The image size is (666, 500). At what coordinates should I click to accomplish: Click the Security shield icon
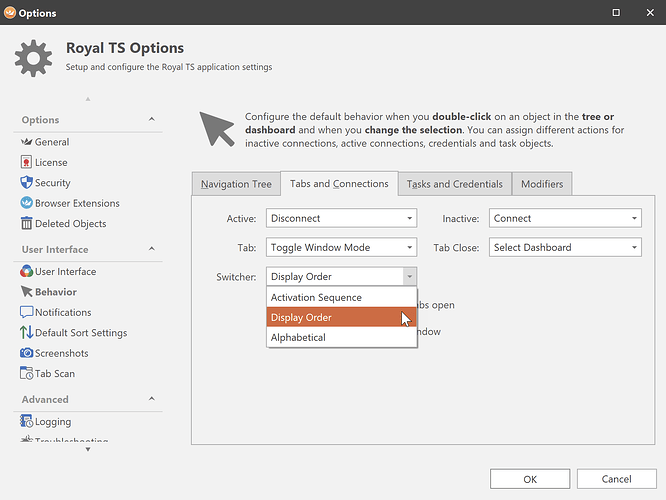pyautogui.click(x=27, y=183)
